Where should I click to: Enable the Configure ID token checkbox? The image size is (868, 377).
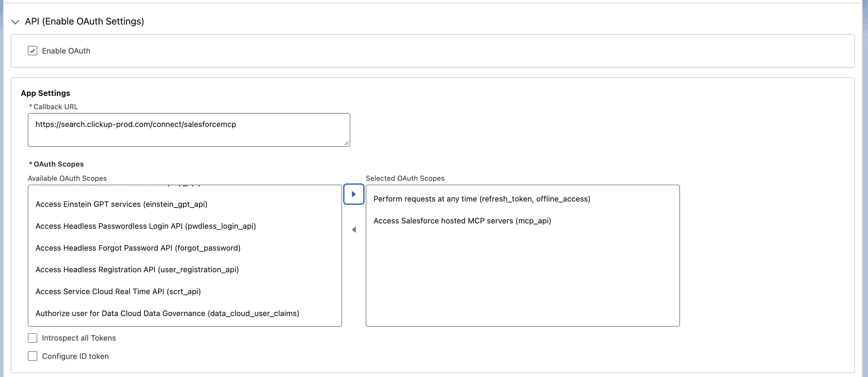pyautogui.click(x=32, y=356)
